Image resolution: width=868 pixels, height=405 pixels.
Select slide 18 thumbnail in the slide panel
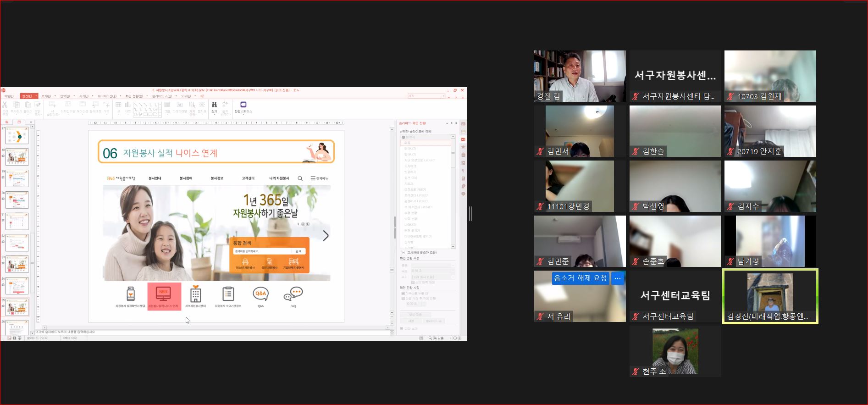point(17,157)
